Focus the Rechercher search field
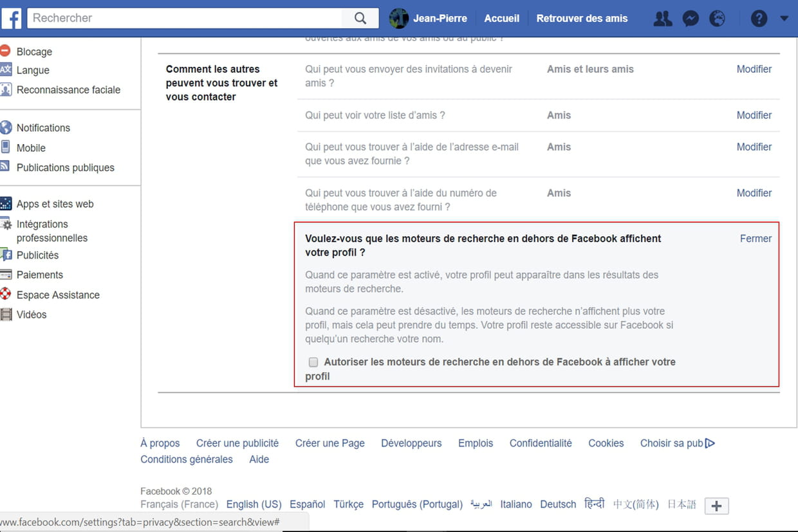This screenshot has width=798, height=532. 185,18
